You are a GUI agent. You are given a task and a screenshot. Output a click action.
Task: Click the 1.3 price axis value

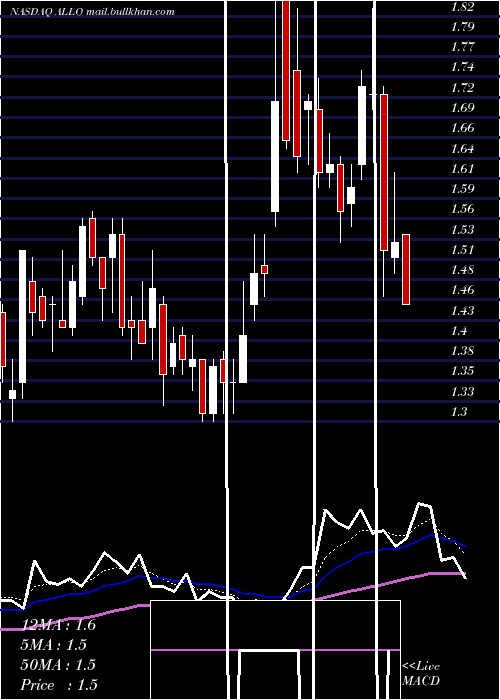pos(460,412)
